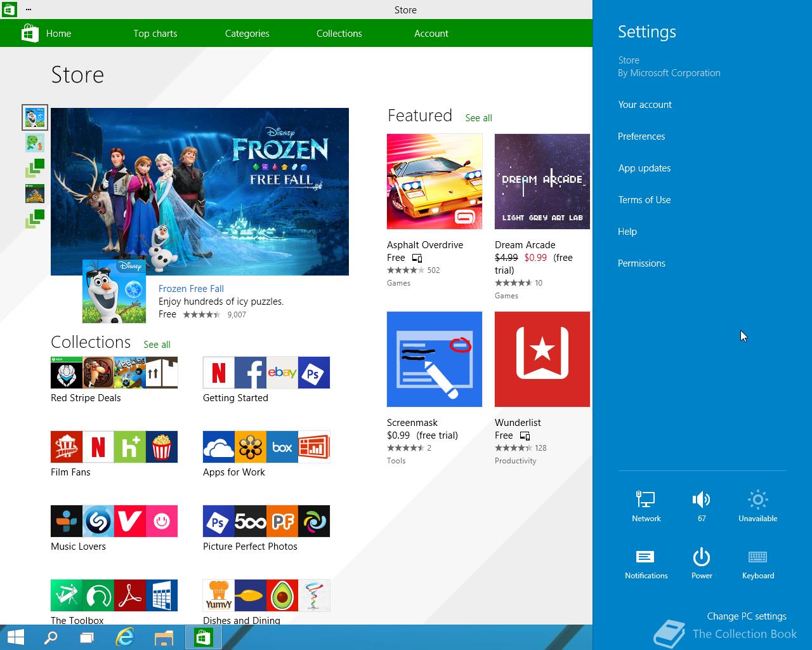The image size is (812, 650).
Task: Click Photoshop Express icon in Getting Started
Action: [x=314, y=373]
